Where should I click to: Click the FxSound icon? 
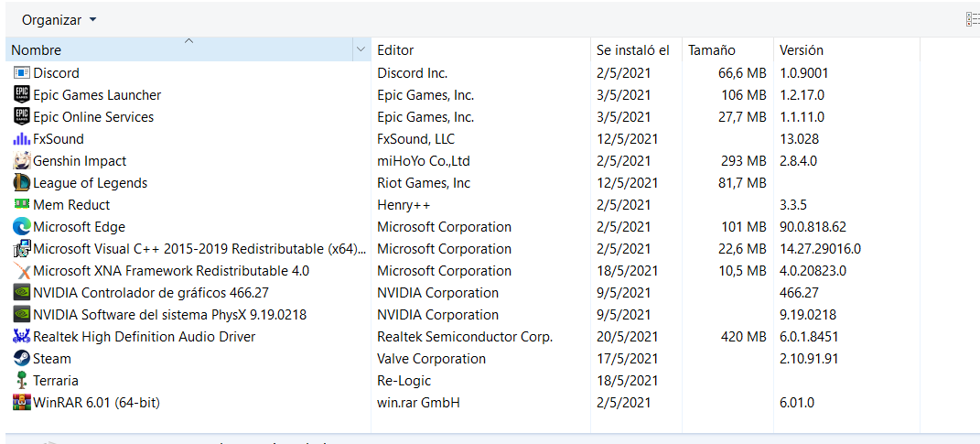(22, 139)
